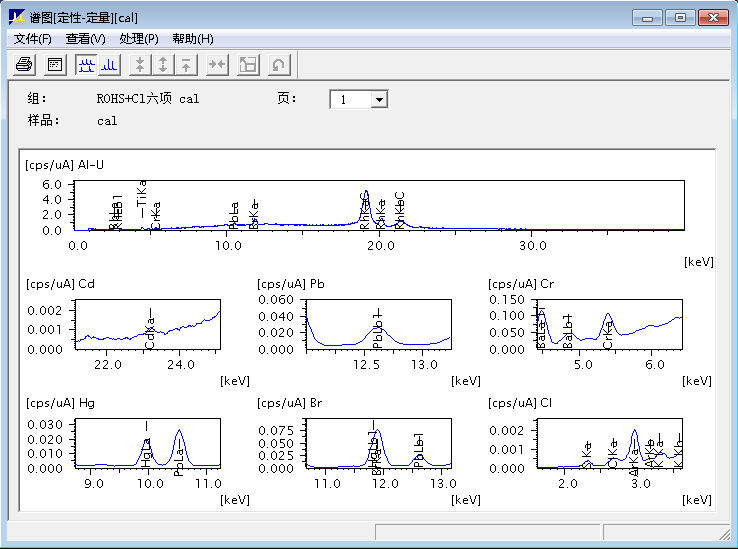Screen dimensions: 738x549
Task: Toggle the multi-spectrum overlay view button
Action: pyautogui.click(x=87, y=65)
